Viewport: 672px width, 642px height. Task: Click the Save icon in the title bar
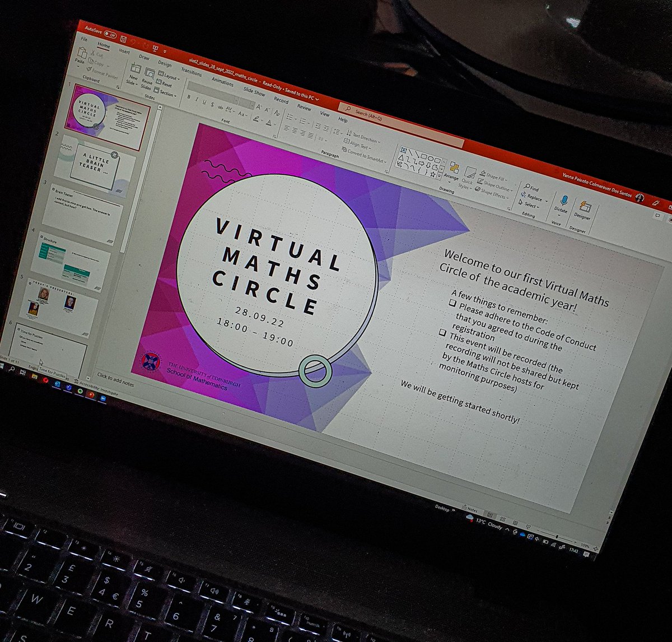pyautogui.click(x=123, y=39)
